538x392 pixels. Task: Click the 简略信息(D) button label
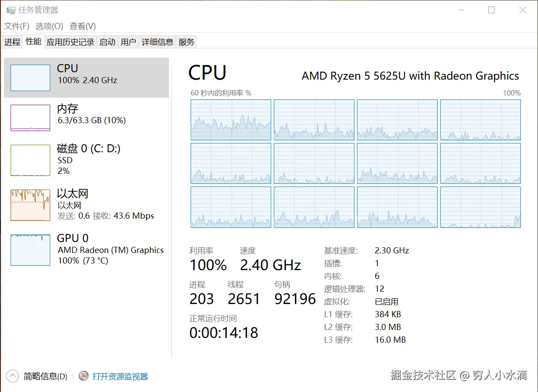click(45, 377)
